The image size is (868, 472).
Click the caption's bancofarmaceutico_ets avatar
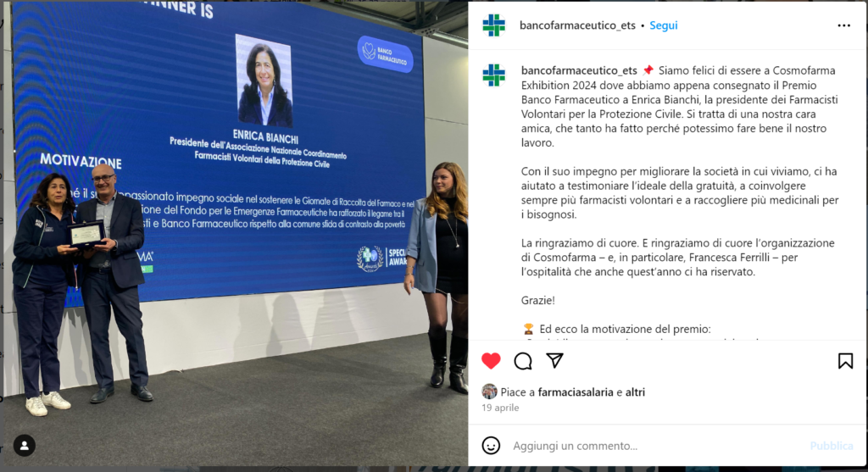click(494, 75)
